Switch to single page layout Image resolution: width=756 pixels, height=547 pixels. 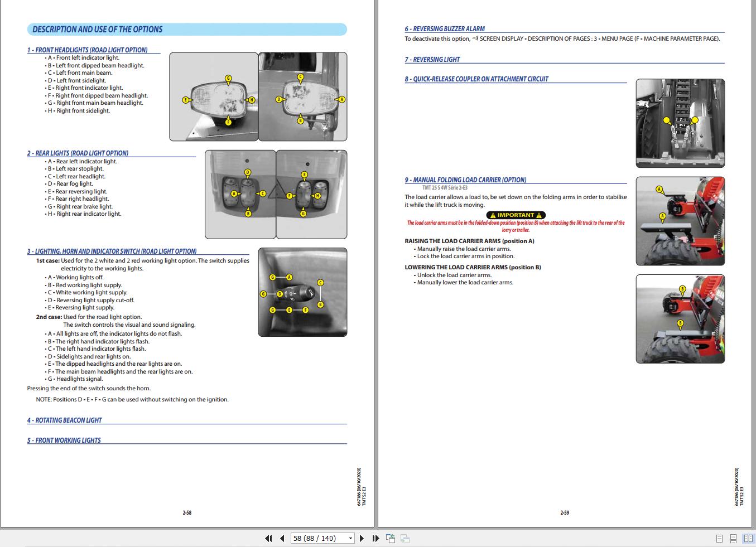pos(719,539)
